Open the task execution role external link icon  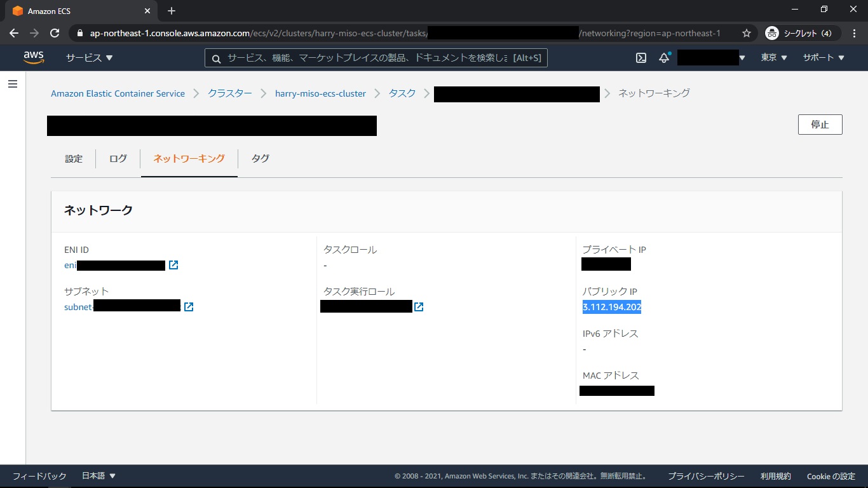coord(419,307)
